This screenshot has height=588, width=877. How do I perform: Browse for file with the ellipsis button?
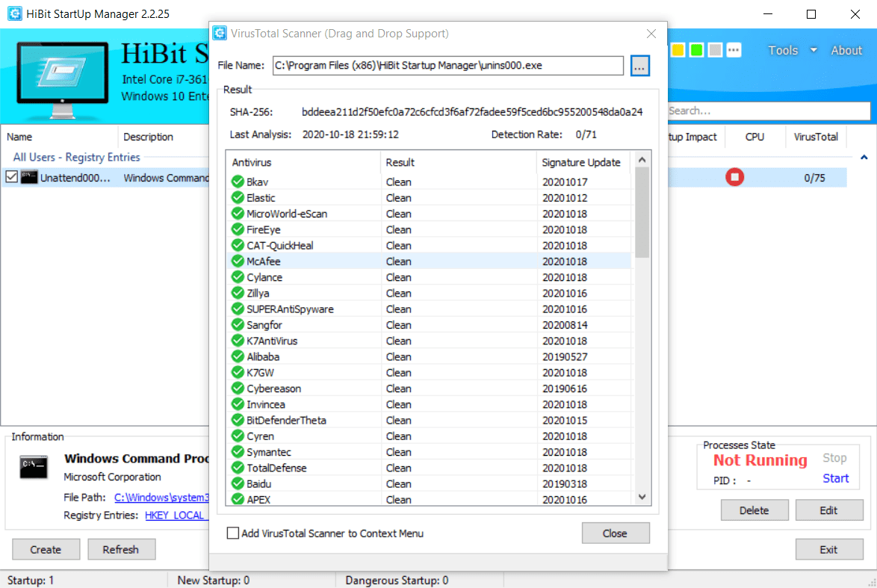pos(640,66)
